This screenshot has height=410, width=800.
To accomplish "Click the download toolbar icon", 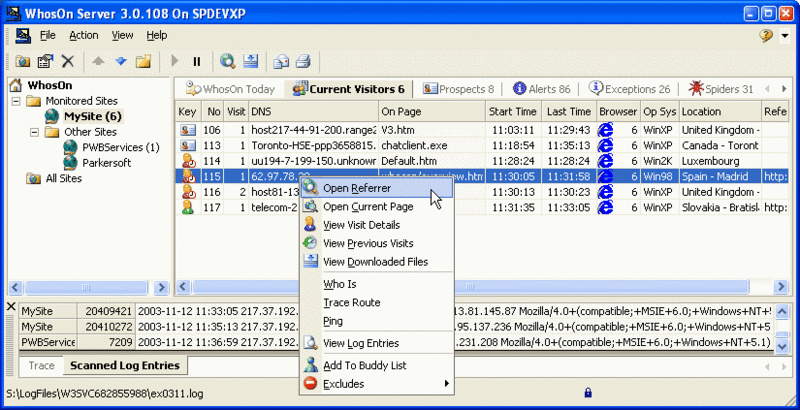I will click(x=251, y=61).
